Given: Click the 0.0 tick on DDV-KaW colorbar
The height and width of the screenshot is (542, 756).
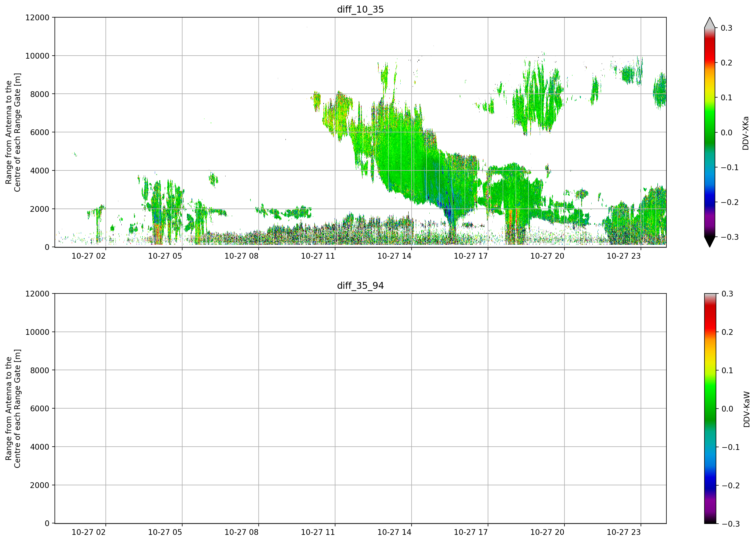Looking at the screenshot, I should (727, 409).
